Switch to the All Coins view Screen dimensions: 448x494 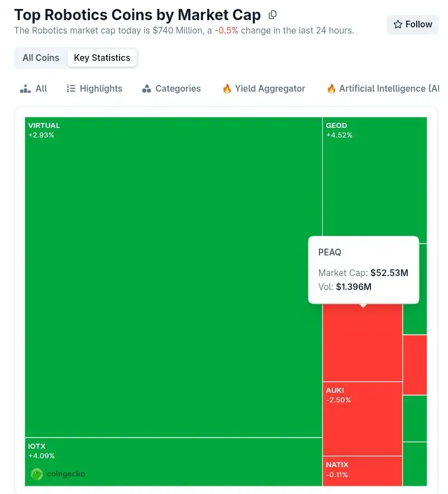pos(41,58)
